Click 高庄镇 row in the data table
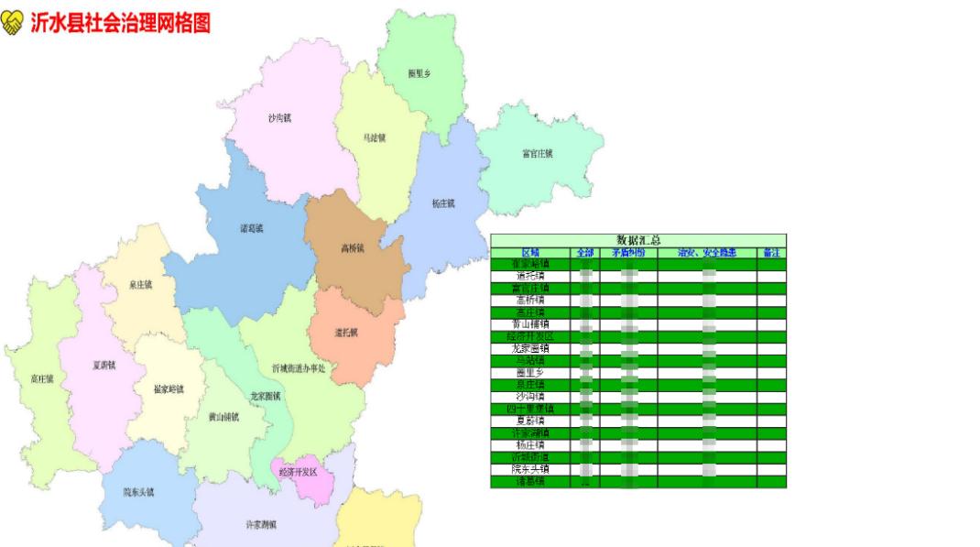The width and height of the screenshot is (980, 547). tap(638, 312)
